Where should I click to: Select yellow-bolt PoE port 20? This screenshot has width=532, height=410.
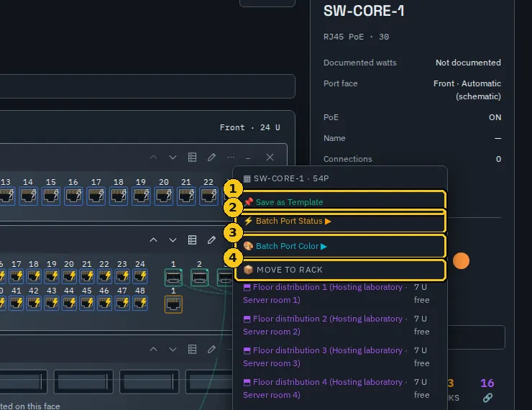tap(69, 276)
